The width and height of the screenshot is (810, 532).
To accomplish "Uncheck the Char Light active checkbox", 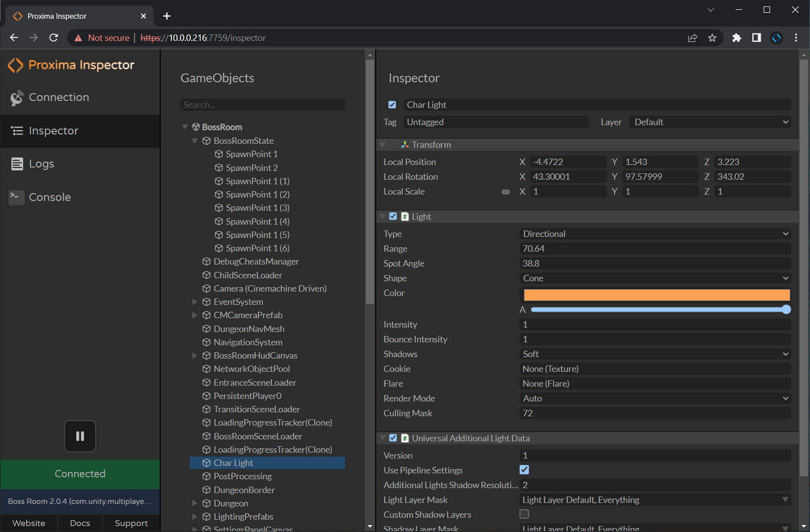I will click(392, 104).
